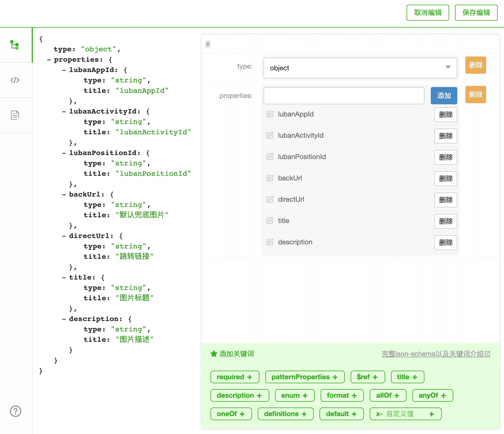Collapse the backUrl node in JSON tree
The width and height of the screenshot is (504, 434).
tap(64, 195)
